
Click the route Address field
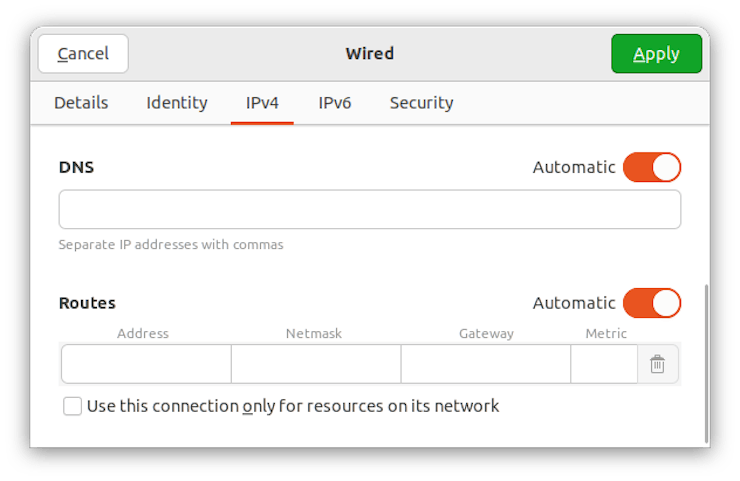[146, 365]
